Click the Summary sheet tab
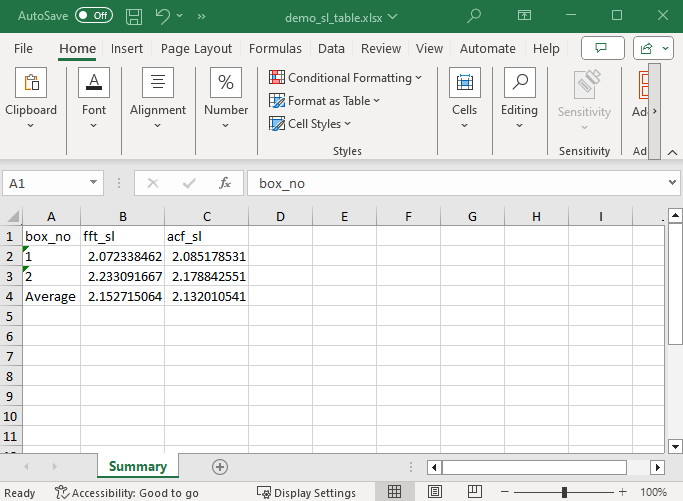 pos(138,466)
